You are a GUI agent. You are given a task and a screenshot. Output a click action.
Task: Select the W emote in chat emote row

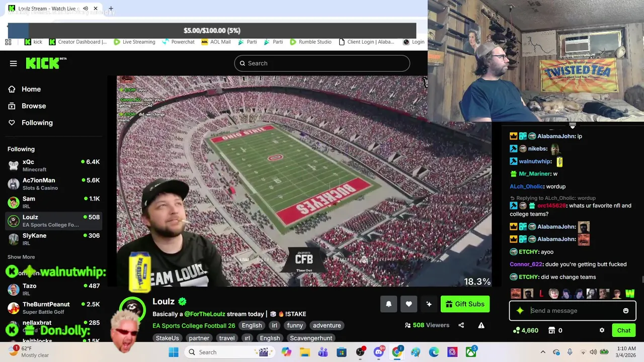630,293
